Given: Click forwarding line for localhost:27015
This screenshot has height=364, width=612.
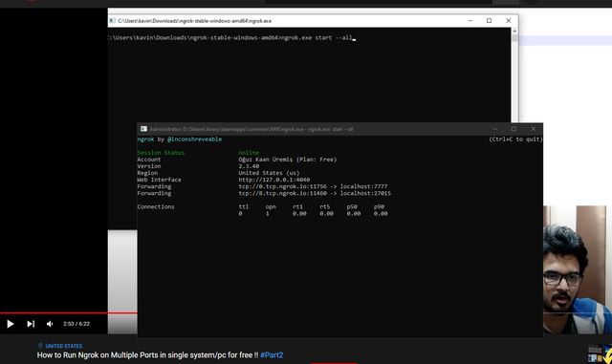Looking at the screenshot, I should 315,193.
